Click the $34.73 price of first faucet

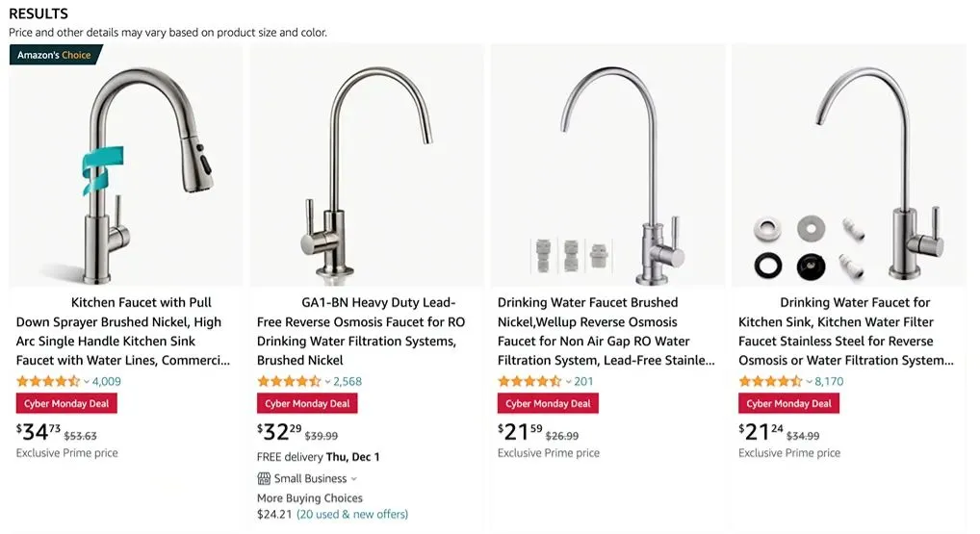(39, 432)
